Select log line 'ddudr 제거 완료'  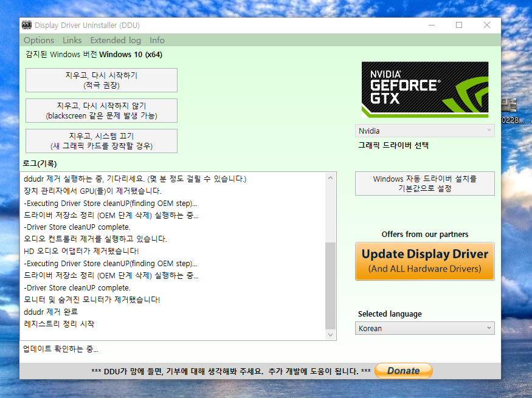pyautogui.click(x=50, y=312)
